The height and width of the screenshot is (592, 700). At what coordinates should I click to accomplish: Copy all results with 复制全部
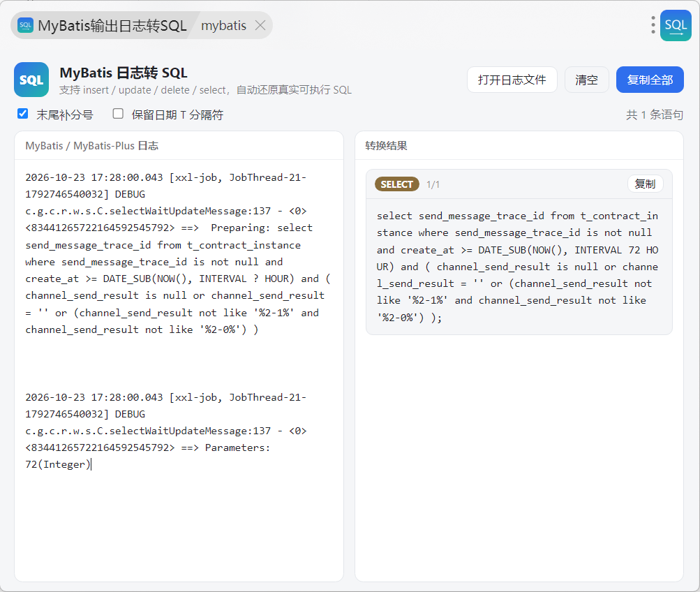pos(650,80)
